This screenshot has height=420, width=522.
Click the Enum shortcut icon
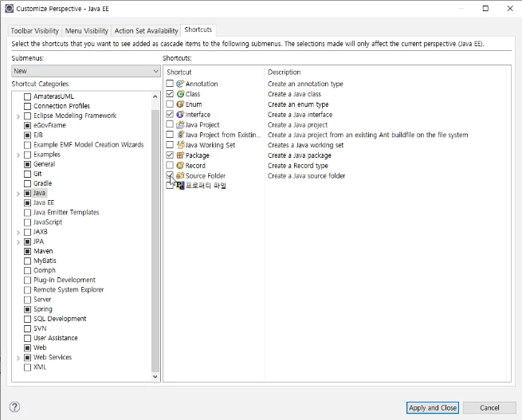click(180, 104)
